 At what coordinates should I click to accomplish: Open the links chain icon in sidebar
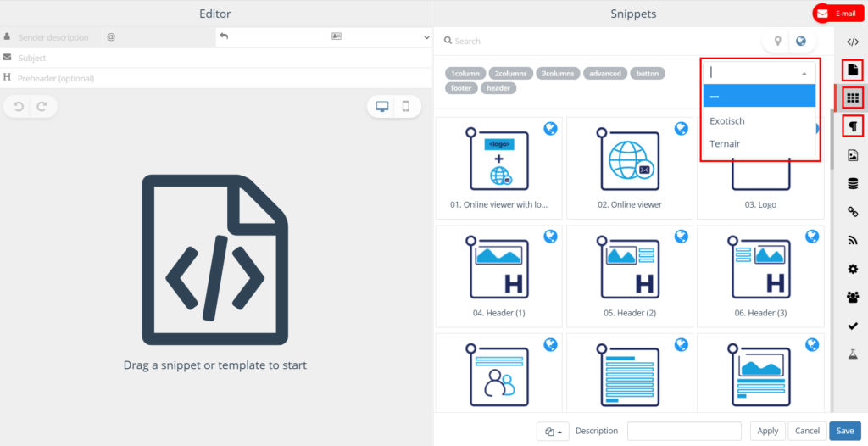[x=853, y=212]
